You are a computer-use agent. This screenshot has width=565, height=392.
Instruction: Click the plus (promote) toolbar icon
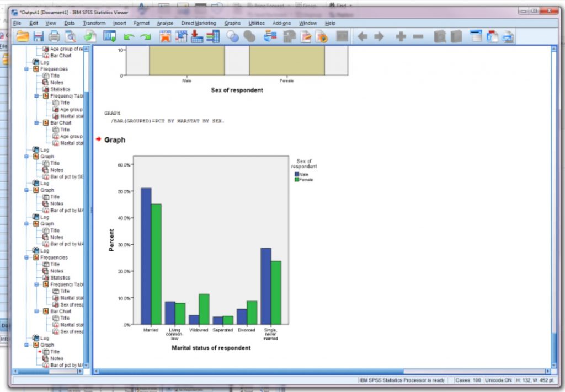pos(401,37)
